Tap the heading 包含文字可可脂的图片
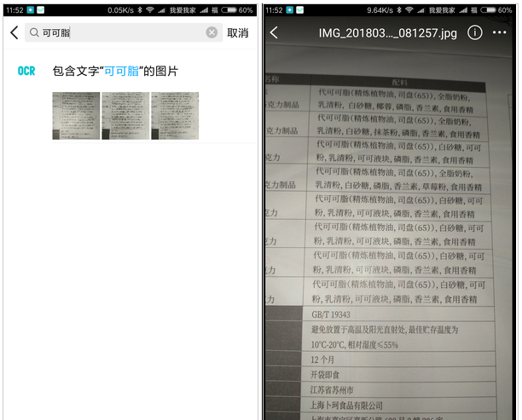 pos(115,72)
